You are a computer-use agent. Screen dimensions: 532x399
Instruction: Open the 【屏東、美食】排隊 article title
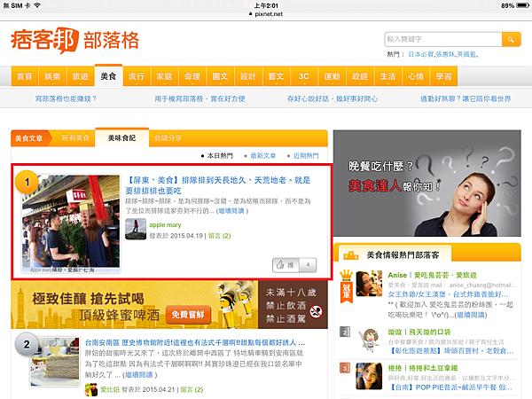point(218,185)
